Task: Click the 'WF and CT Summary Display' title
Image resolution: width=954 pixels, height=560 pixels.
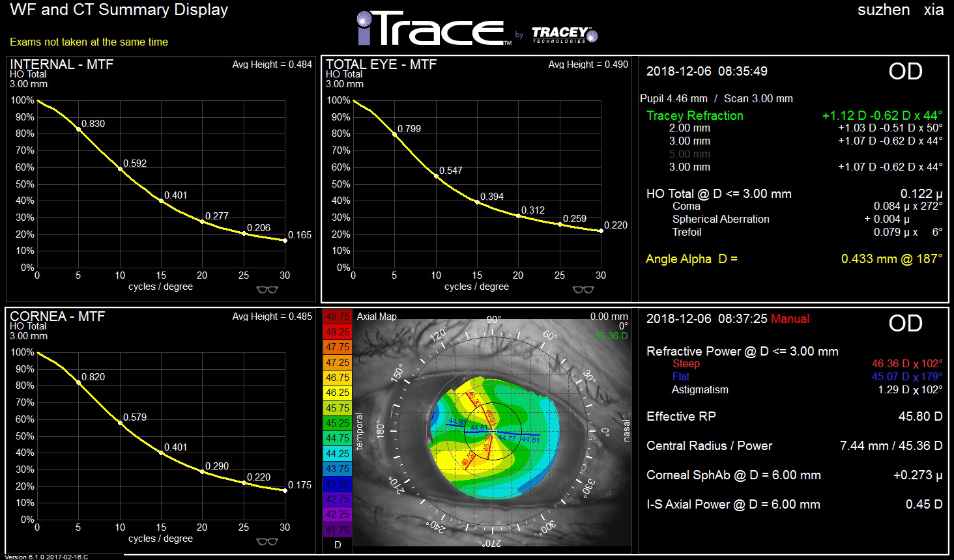Action: [119, 10]
